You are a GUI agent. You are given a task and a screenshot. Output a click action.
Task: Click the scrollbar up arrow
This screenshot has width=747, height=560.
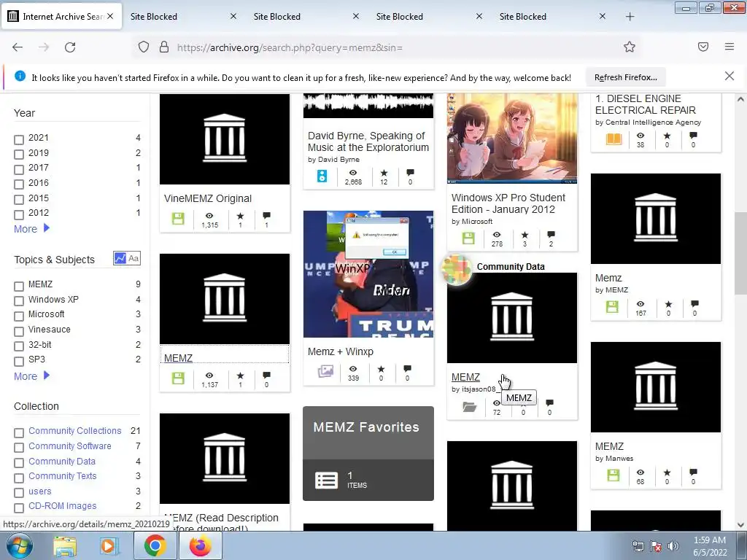pyautogui.click(x=740, y=99)
